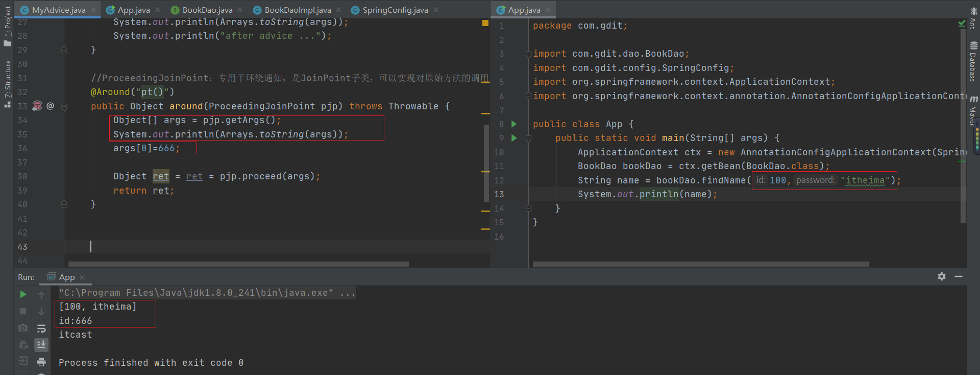Click left editor horizontal scrollbar
This screenshot has width=980, height=375.
pyautogui.click(x=238, y=264)
